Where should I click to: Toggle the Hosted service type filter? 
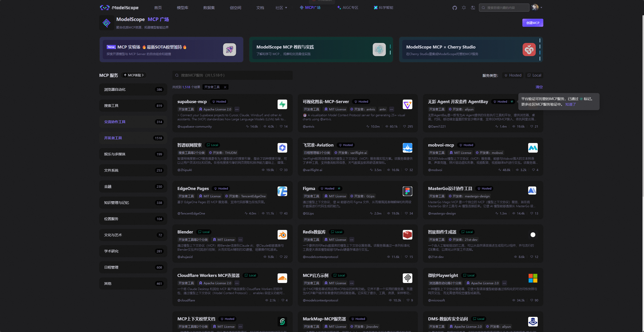[513, 75]
